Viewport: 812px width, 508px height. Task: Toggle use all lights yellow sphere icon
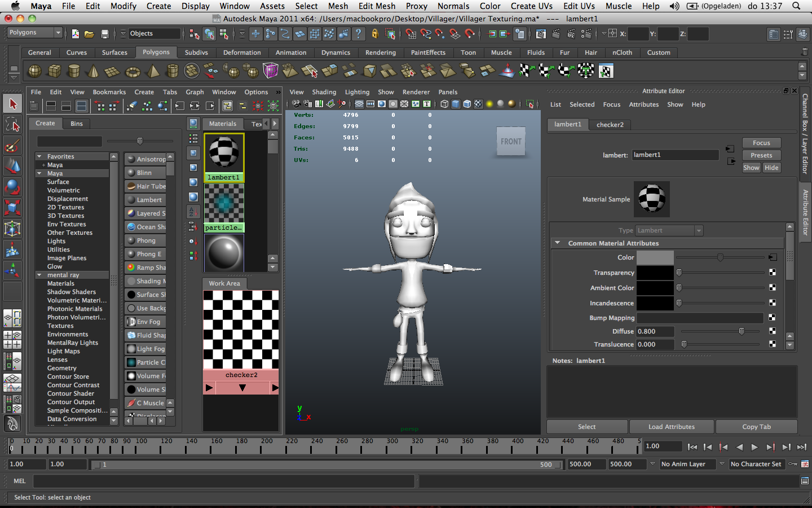pyautogui.click(x=489, y=104)
